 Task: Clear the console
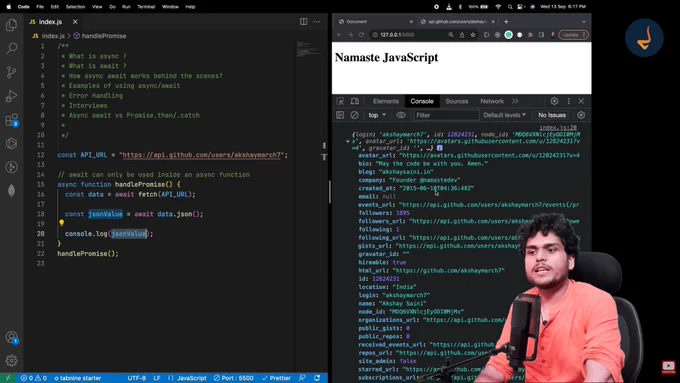(x=354, y=115)
